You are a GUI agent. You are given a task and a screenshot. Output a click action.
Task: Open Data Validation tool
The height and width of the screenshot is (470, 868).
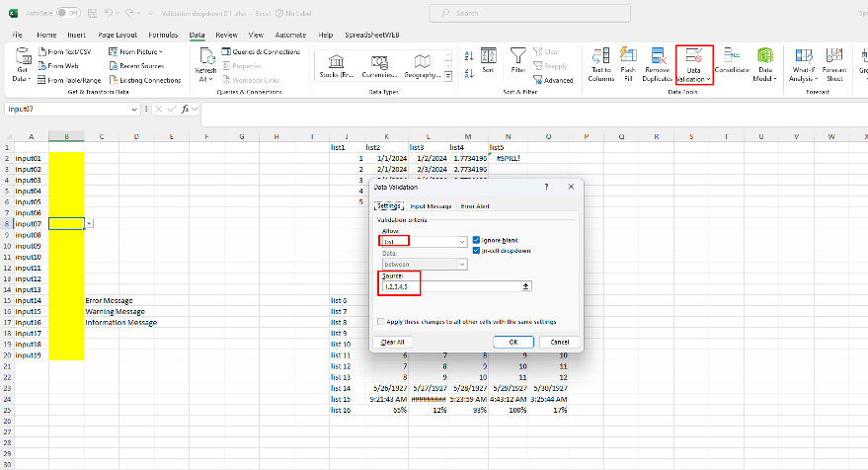(x=694, y=64)
